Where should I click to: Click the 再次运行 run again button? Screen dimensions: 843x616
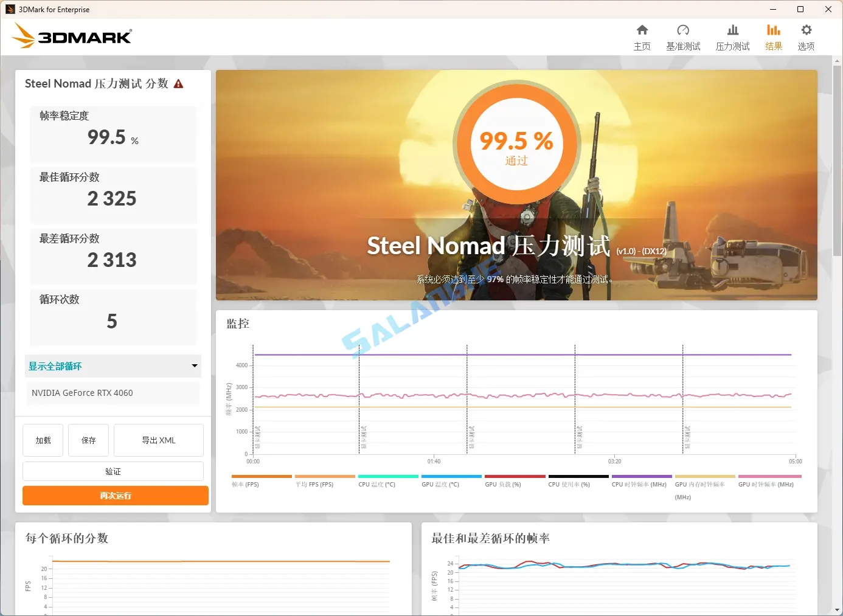[x=115, y=496]
